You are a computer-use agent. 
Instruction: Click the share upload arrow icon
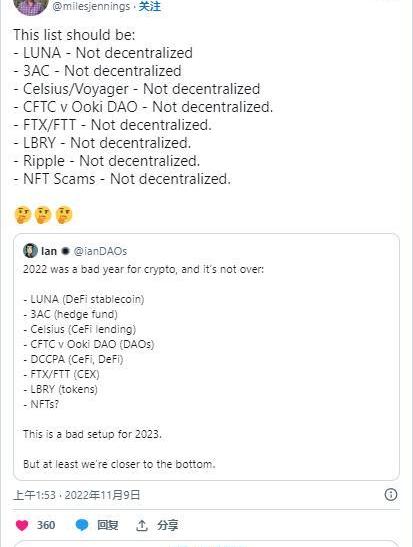point(142,525)
